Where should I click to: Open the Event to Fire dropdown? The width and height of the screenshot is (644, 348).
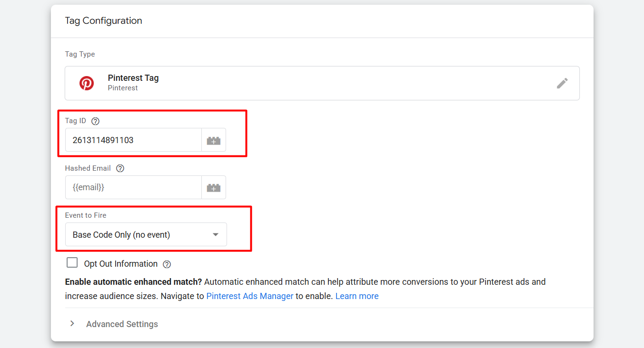[146, 234]
